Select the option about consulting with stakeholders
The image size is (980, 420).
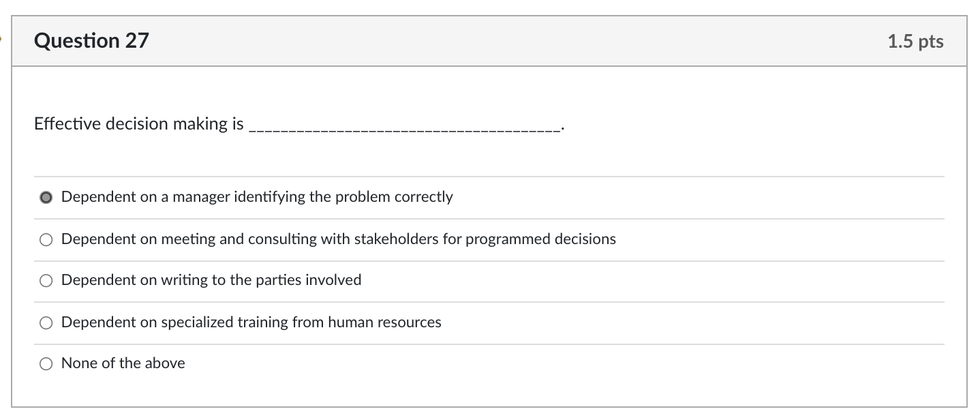[46, 239]
